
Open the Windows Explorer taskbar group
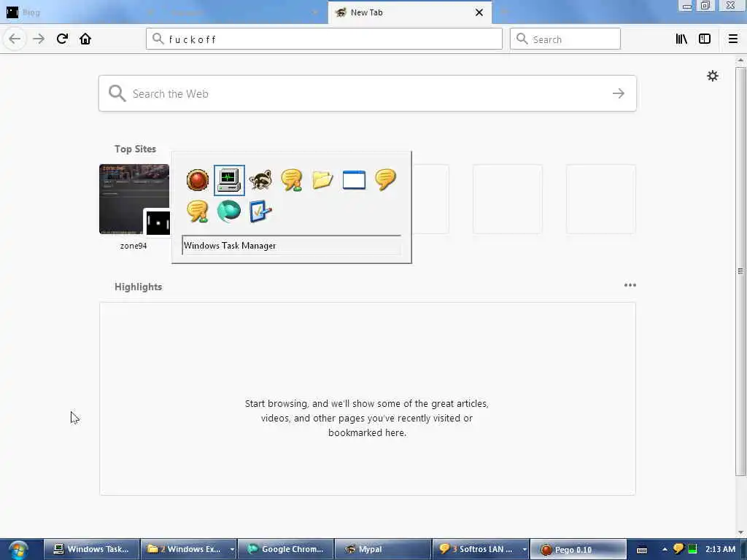185,550
